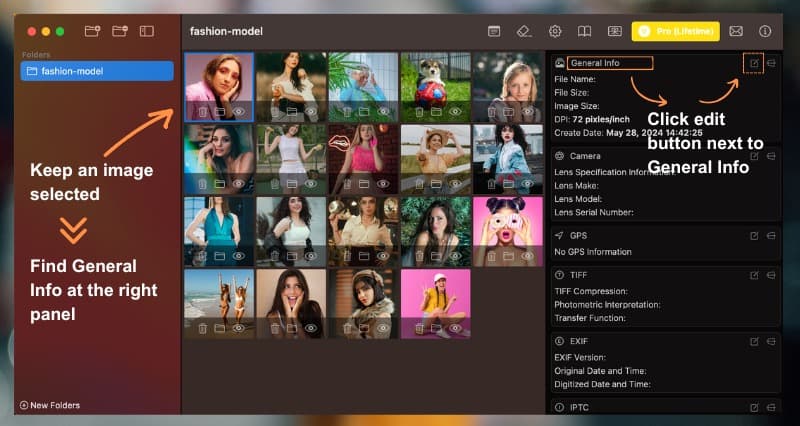Click edit icon in TIFF section
This screenshot has height=426, width=800.
point(754,275)
